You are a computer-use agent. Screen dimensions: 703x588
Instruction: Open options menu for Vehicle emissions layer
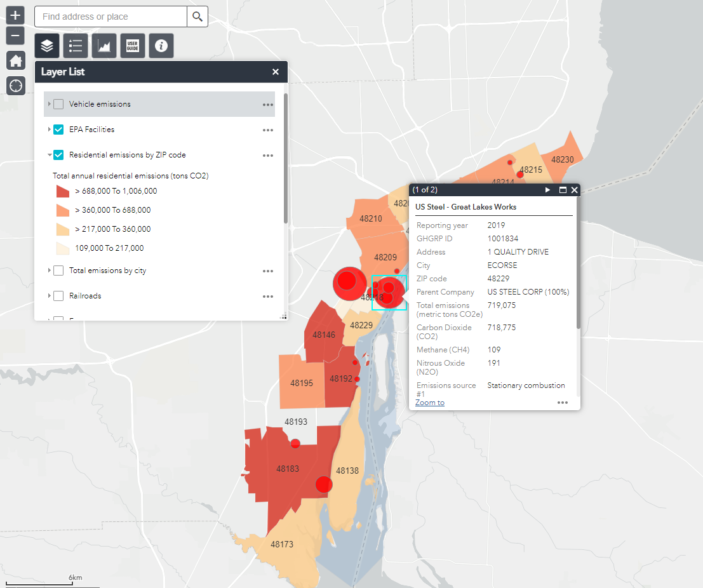point(268,105)
